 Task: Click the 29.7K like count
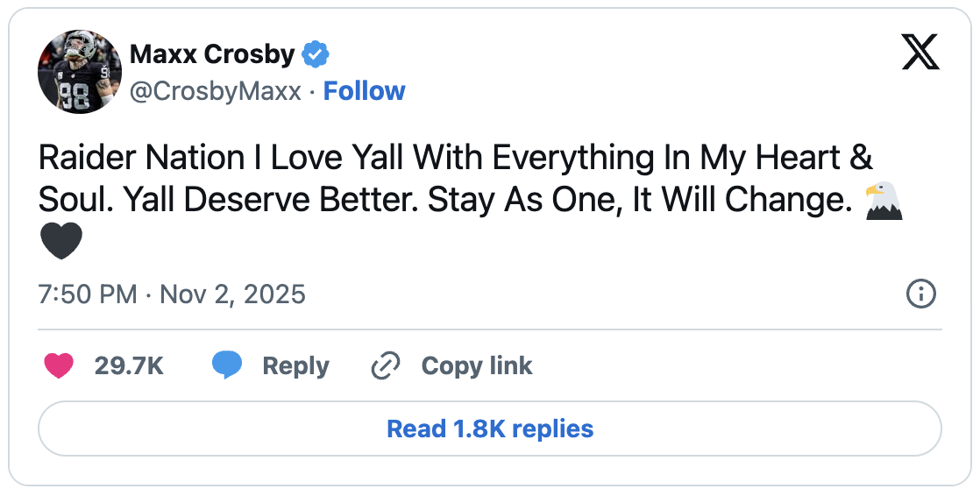(x=129, y=365)
